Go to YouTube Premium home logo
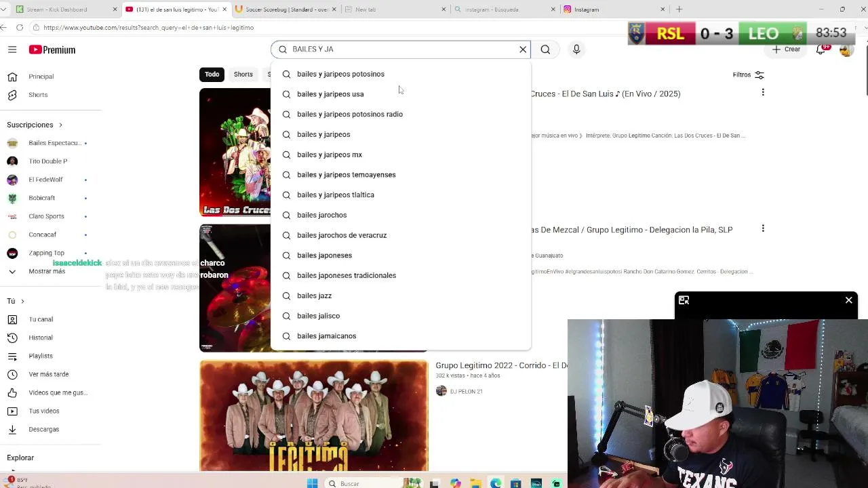This screenshot has height=488, width=868. 52,49
